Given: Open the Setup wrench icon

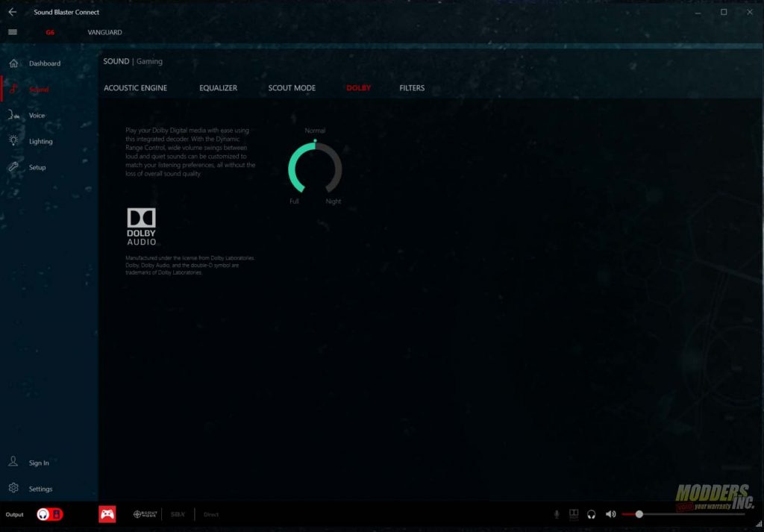Looking at the screenshot, I should tap(13, 167).
